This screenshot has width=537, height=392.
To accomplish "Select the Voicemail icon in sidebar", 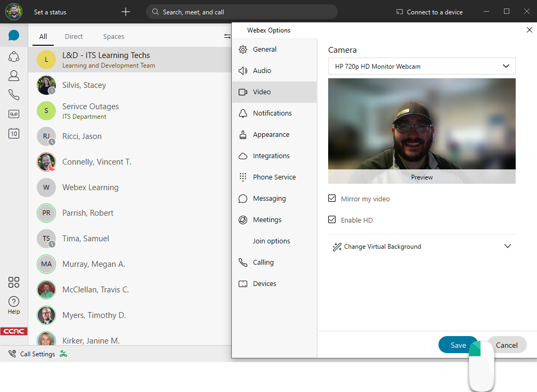I will point(13,113).
